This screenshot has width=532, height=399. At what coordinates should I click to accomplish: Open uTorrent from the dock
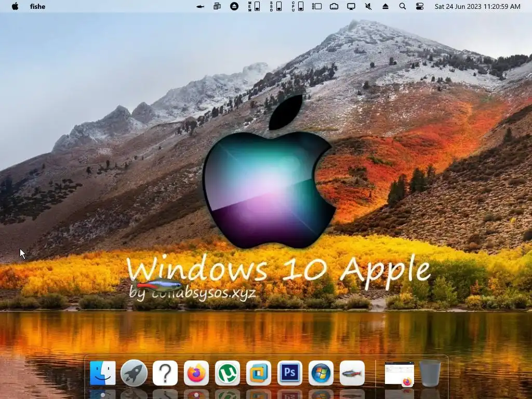tap(228, 373)
